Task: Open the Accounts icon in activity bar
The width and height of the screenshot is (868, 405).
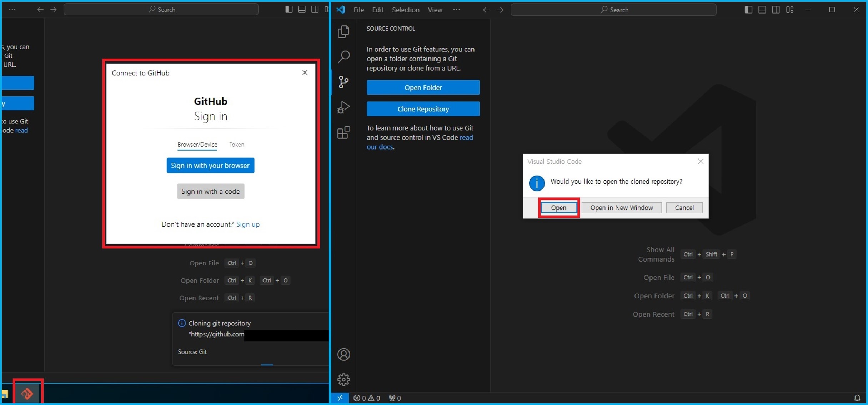Action: pos(343,354)
